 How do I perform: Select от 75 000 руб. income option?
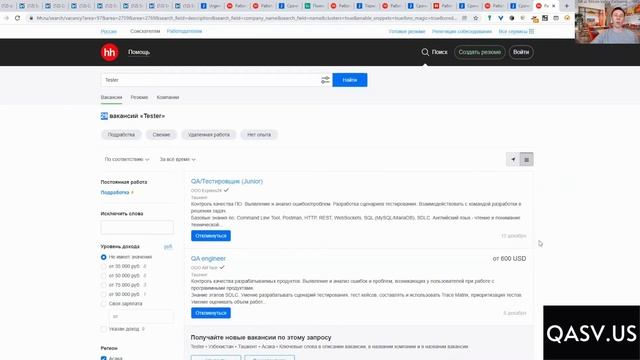(104, 285)
